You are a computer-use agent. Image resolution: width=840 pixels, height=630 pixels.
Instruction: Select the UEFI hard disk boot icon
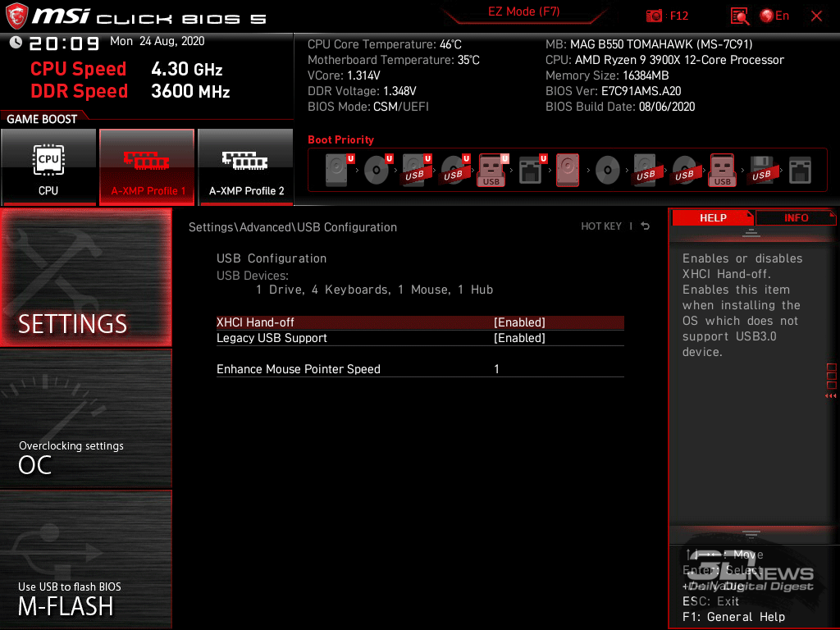(x=340, y=170)
